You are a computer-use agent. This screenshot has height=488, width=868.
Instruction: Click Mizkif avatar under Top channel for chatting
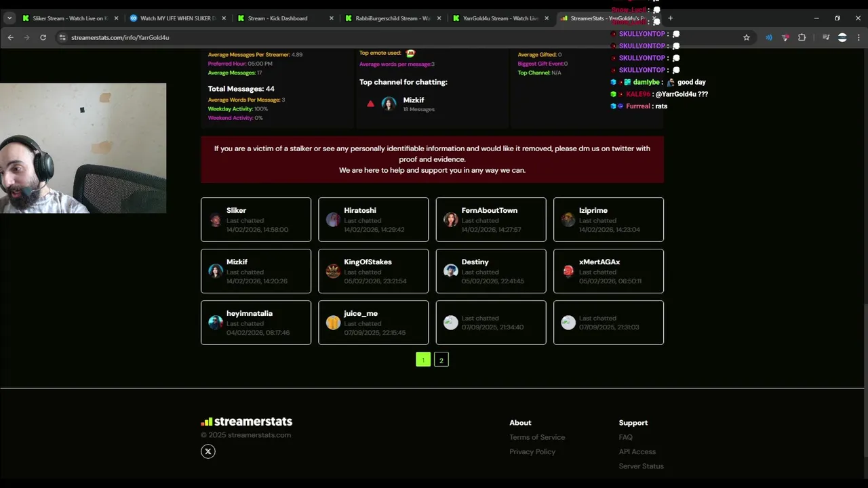click(x=389, y=104)
